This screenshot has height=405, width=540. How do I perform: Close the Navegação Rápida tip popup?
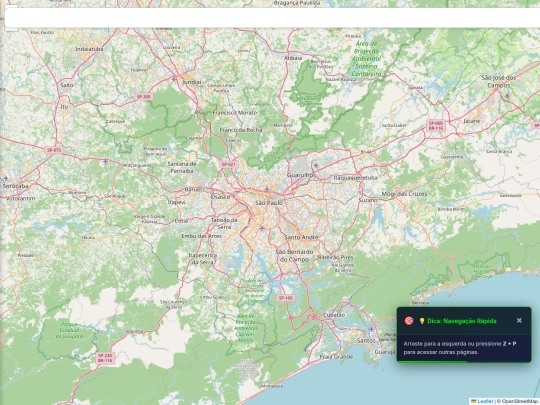point(519,321)
